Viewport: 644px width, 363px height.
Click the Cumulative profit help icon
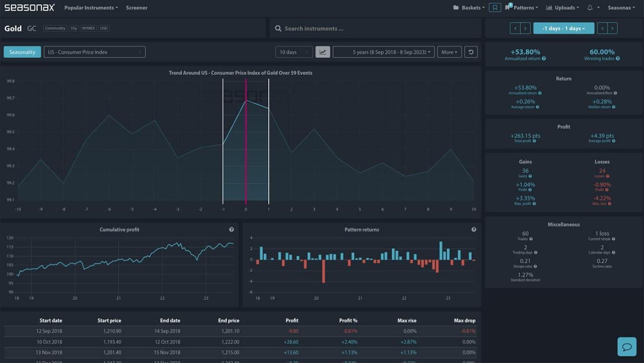pos(231,230)
